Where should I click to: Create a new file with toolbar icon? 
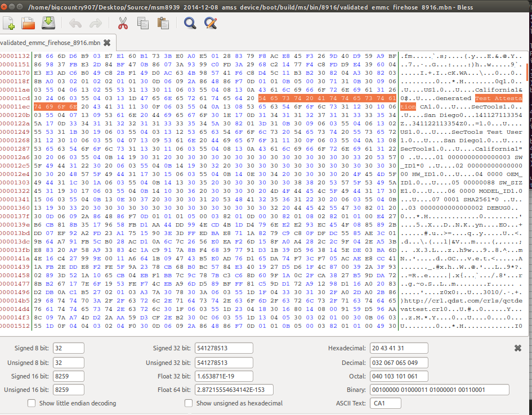(x=10, y=23)
